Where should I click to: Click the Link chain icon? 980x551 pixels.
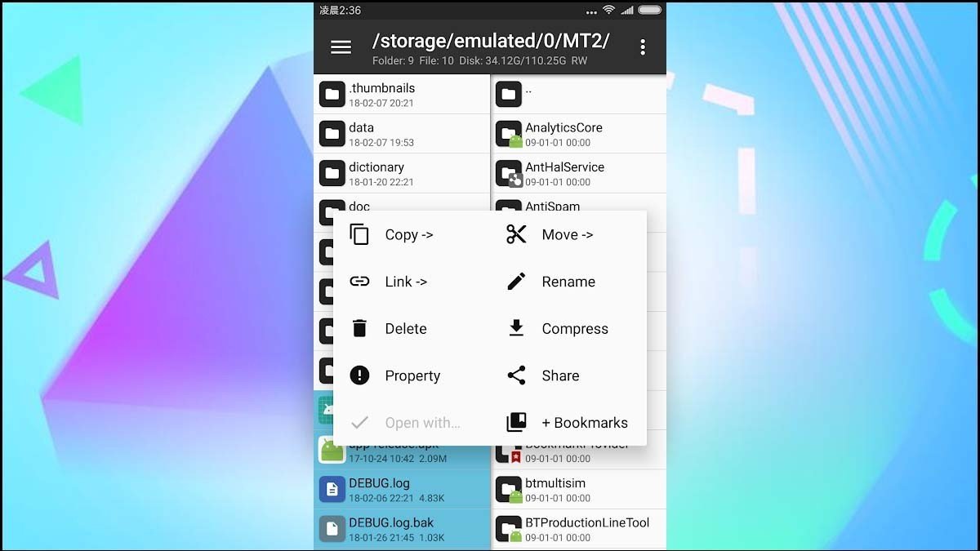click(359, 282)
